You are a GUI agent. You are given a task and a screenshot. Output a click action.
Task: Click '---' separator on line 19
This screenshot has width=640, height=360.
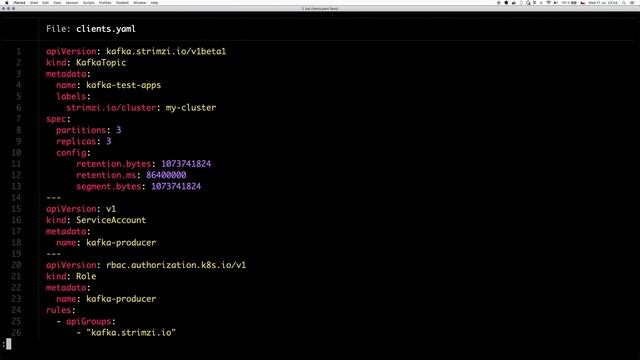click(x=53, y=254)
